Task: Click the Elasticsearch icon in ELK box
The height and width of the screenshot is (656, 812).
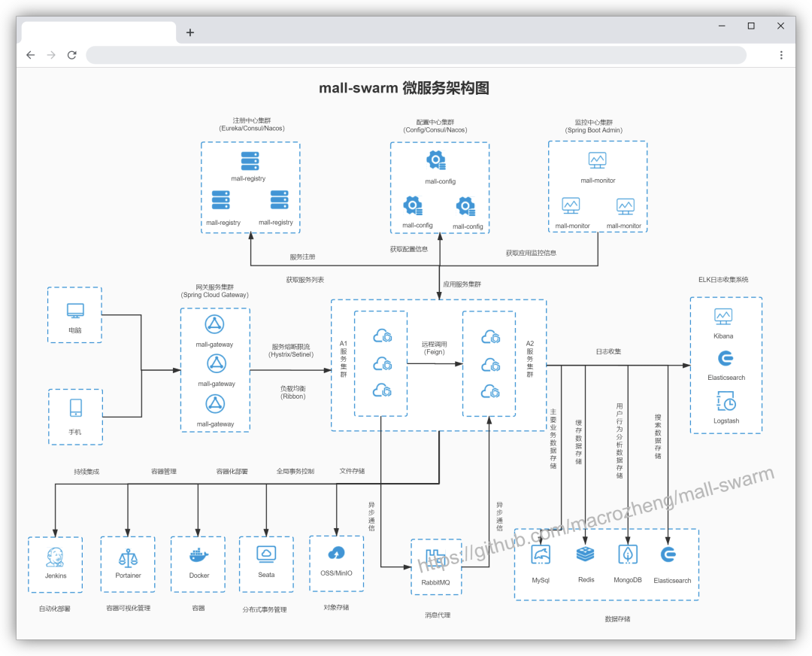Action: (726, 359)
